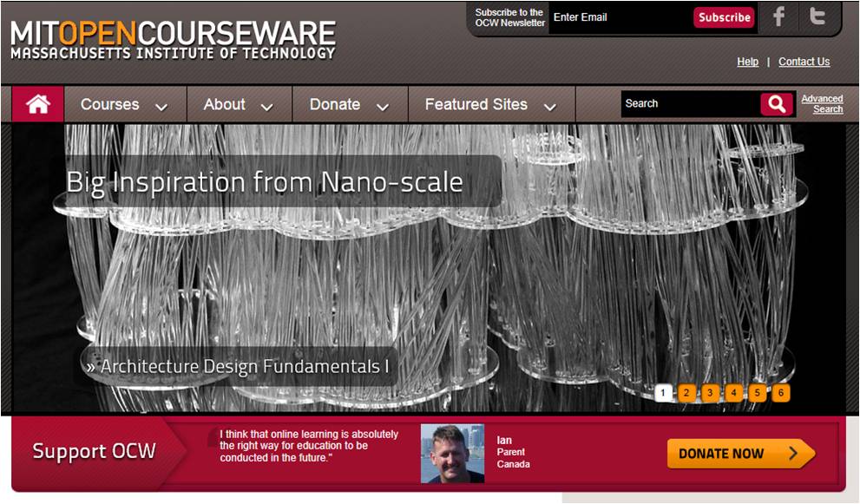Click Ian's photo in the donation banner
860x504 pixels.
[452, 453]
